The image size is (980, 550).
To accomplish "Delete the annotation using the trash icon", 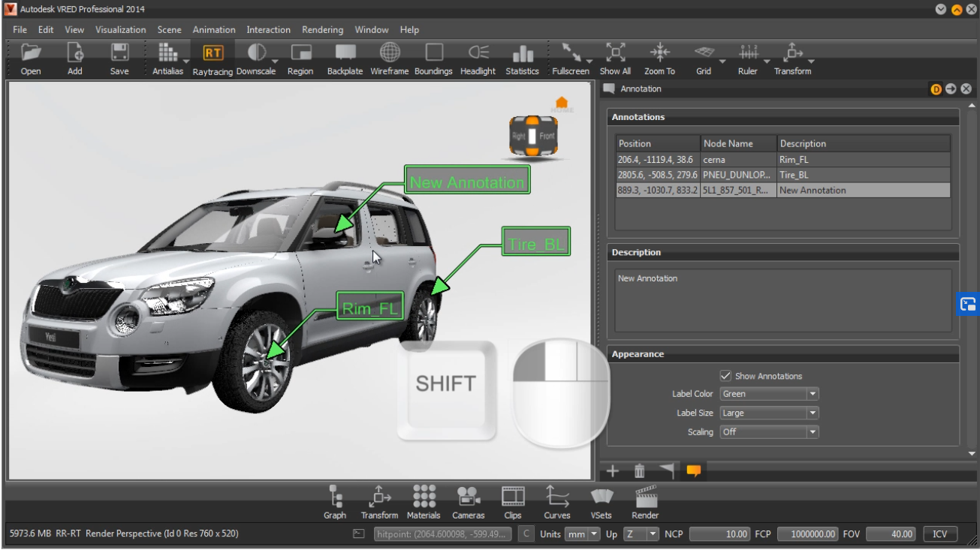I will [x=639, y=471].
